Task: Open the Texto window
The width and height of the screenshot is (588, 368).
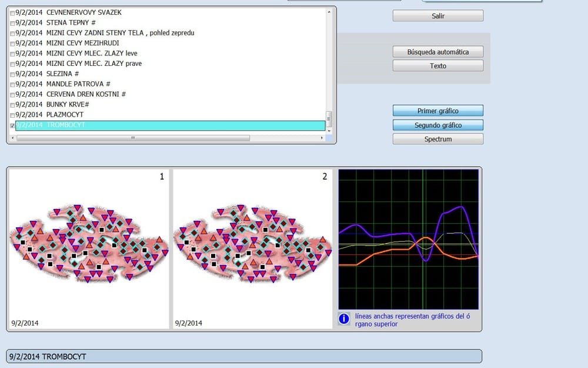Action: pyautogui.click(x=437, y=65)
